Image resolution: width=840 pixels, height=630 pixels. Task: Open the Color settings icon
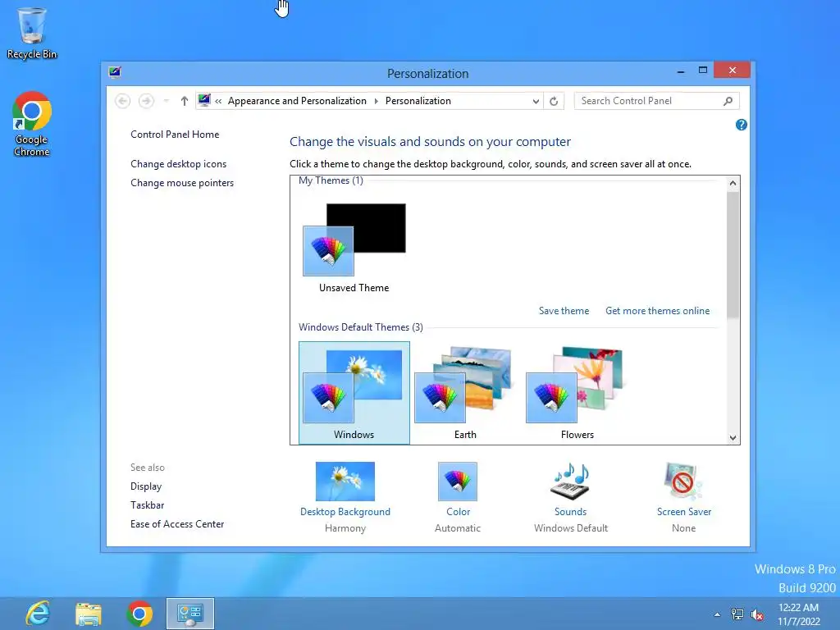(458, 482)
